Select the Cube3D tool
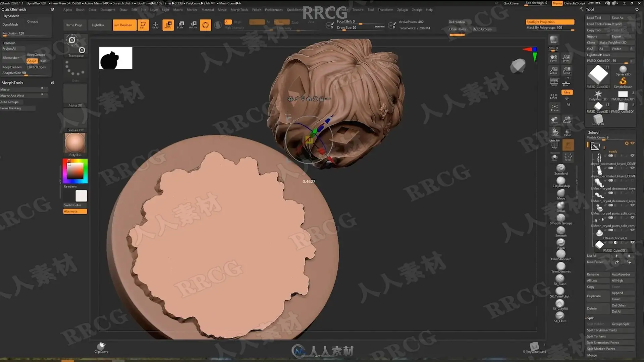The image size is (644, 362). (x=598, y=120)
